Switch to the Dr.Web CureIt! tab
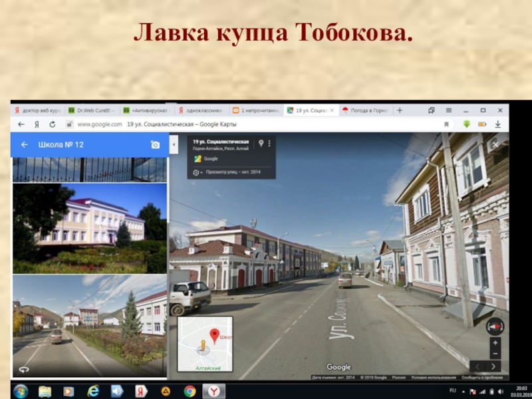Viewport: 532px width, 399px height. [x=92, y=110]
